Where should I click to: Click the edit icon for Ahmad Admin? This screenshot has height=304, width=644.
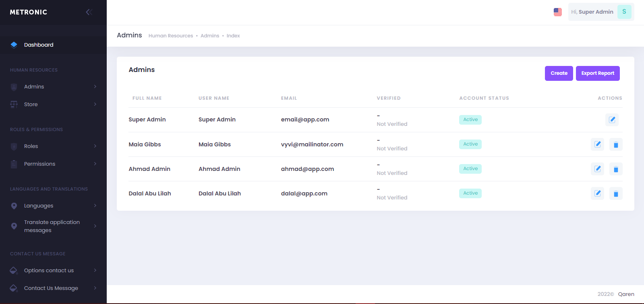[597, 169]
